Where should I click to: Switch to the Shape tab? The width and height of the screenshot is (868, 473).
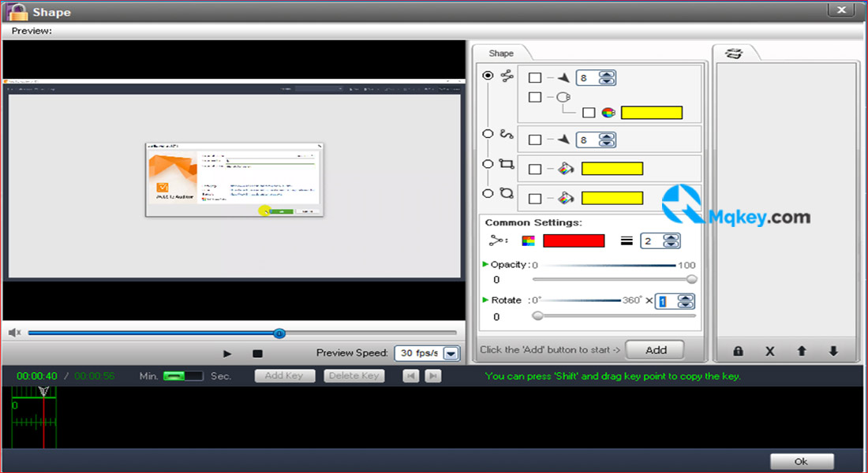point(501,53)
